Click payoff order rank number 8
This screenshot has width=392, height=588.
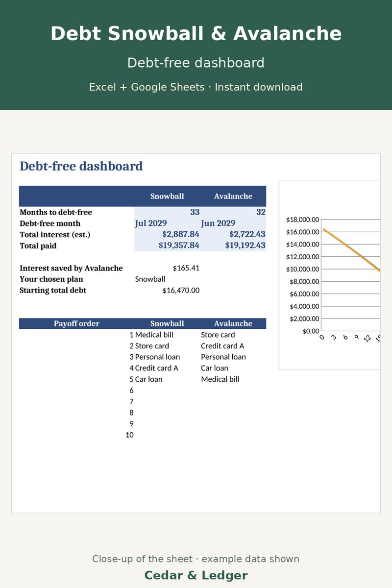131,413
